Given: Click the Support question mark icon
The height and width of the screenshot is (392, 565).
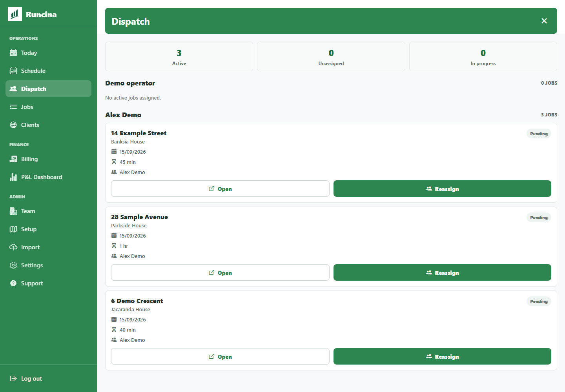Looking at the screenshot, I should [x=13, y=283].
